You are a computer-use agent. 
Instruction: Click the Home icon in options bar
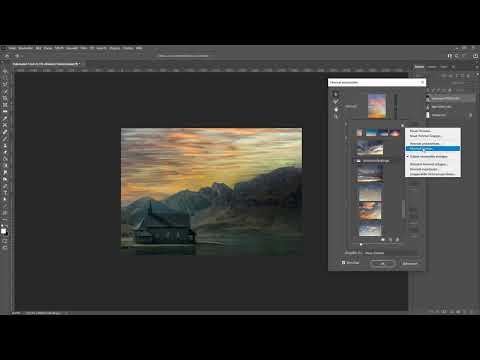coord(7,56)
